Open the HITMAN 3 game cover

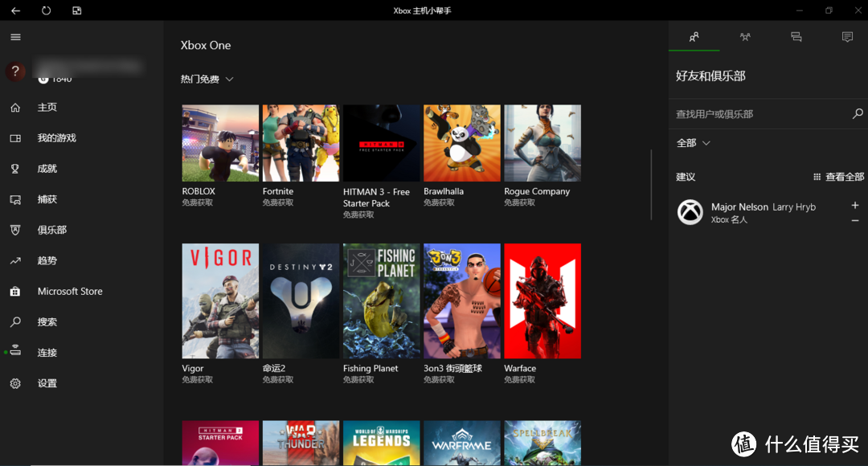point(382,143)
